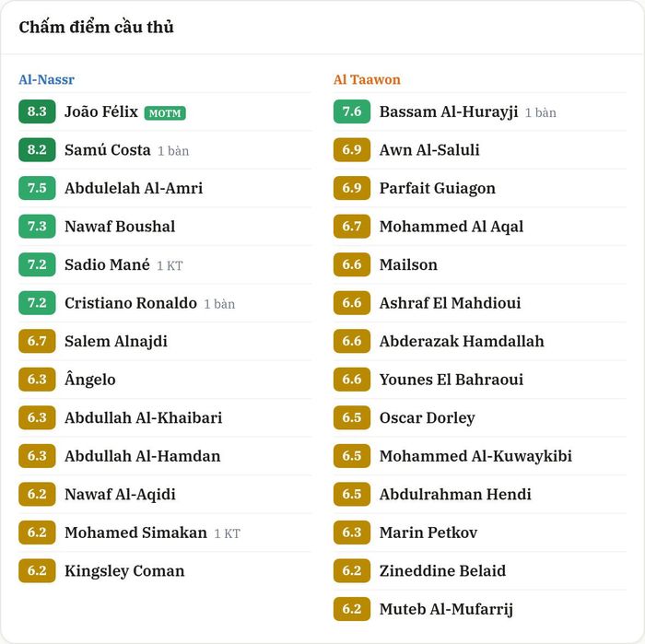This screenshot has height=644, width=645.
Task: Open Oscar Dorley's player entry
Action: point(427,418)
